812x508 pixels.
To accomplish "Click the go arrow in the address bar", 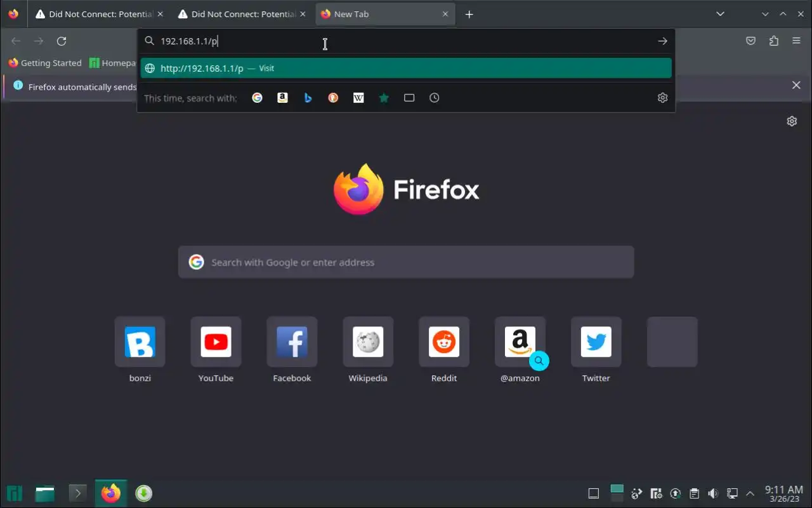I will coord(662,41).
